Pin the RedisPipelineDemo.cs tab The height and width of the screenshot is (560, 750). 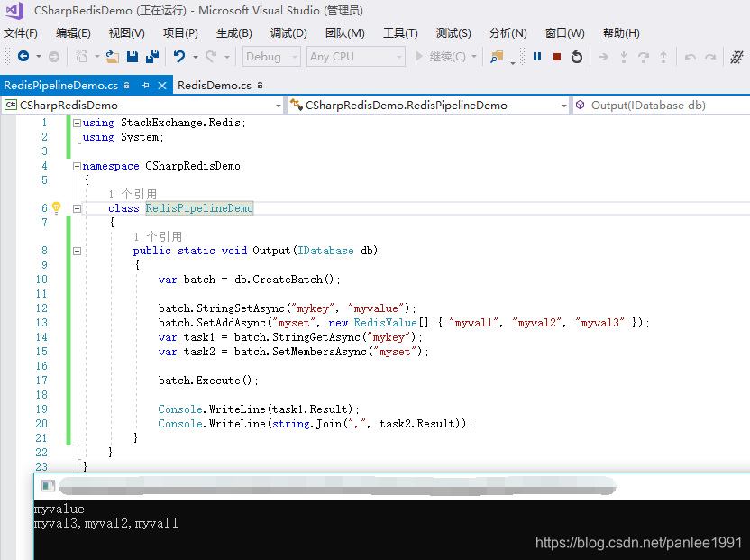point(145,85)
